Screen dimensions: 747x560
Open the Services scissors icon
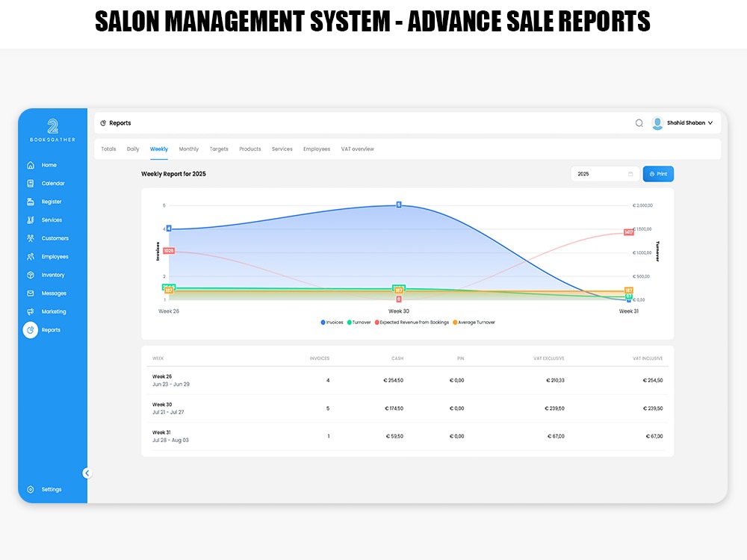31,220
